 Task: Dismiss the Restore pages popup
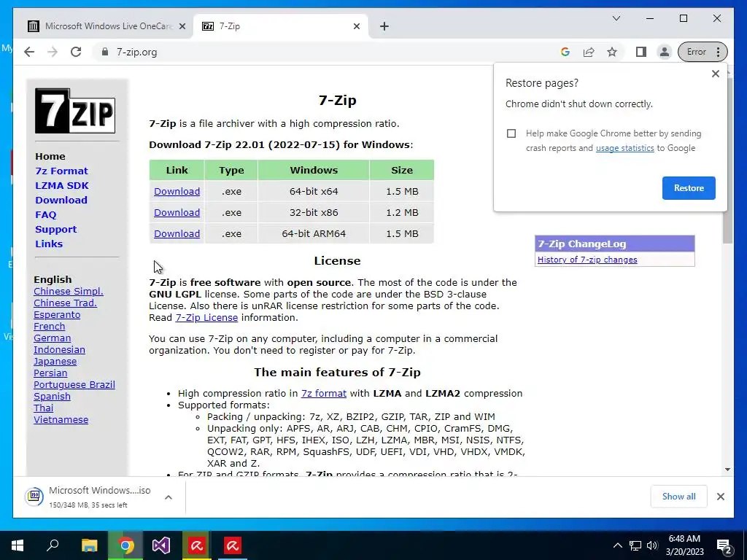715,74
